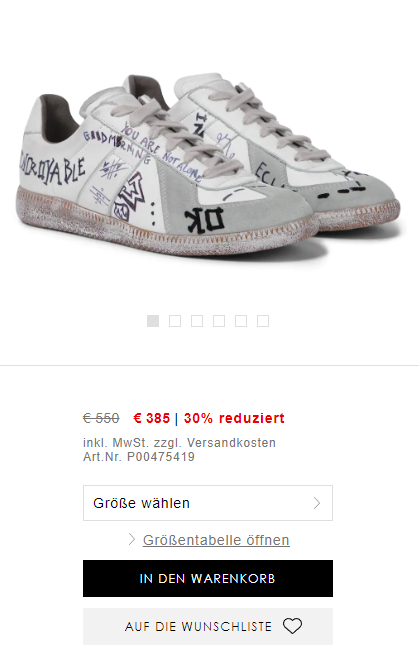Jump to the fifth carousel indicator
Screen dimensions: 419x656
(241, 321)
